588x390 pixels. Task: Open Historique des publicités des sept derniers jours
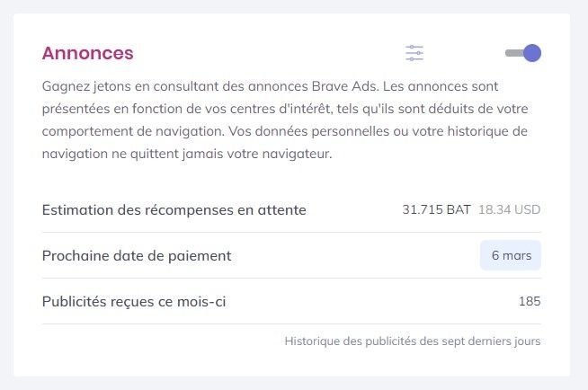[413, 341]
